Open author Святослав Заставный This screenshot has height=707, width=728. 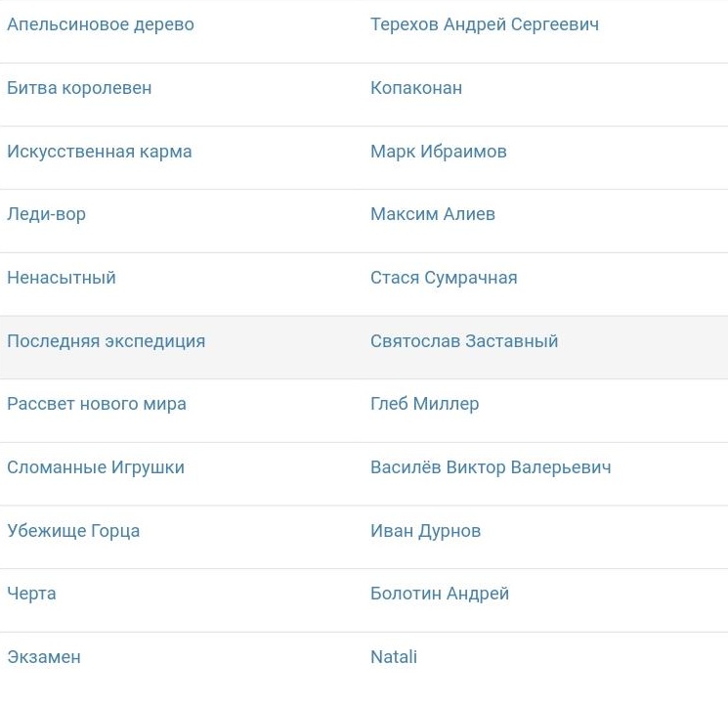464,341
